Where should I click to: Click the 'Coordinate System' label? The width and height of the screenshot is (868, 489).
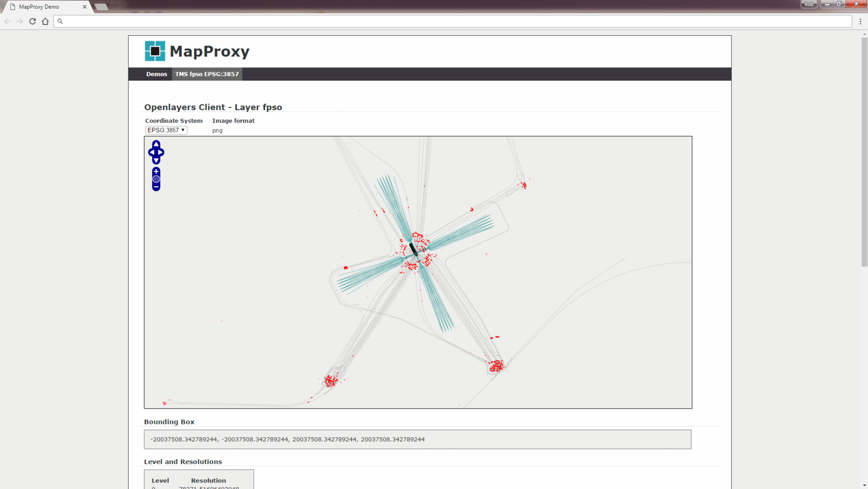(x=174, y=121)
